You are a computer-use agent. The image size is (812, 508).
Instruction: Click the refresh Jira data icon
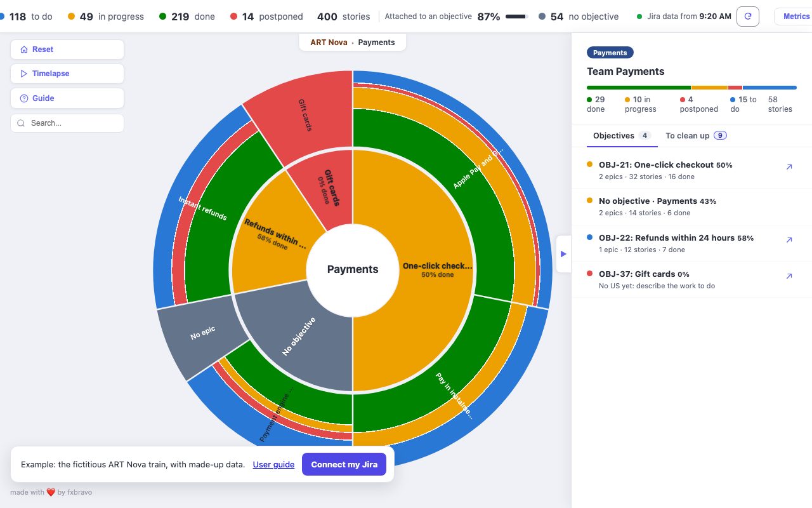pyautogui.click(x=748, y=17)
